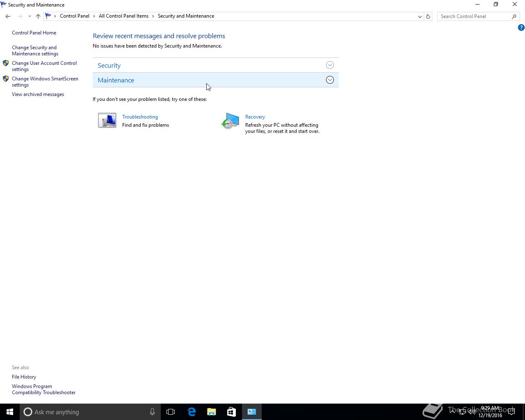
Task: Close the Security and Maintenance window
Action: (x=515, y=5)
